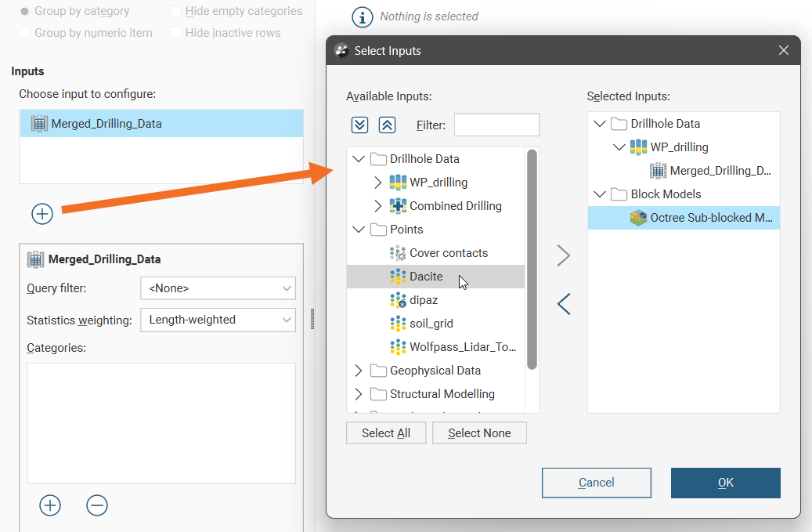Click the Available Inputs vertical scrollbar

[x=532, y=259]
